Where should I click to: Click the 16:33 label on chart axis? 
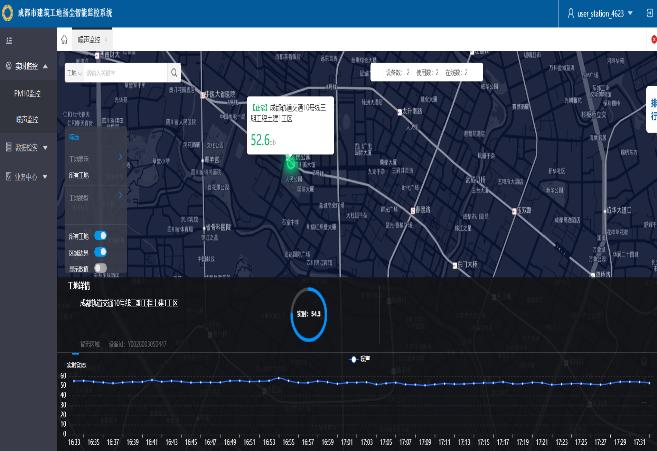[74, 442]
